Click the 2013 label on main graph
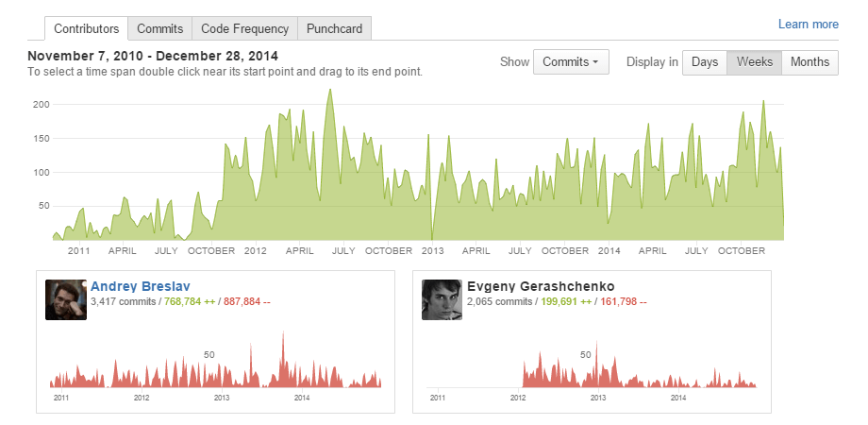Screen dimensions: 868x425 pos(432,251)
